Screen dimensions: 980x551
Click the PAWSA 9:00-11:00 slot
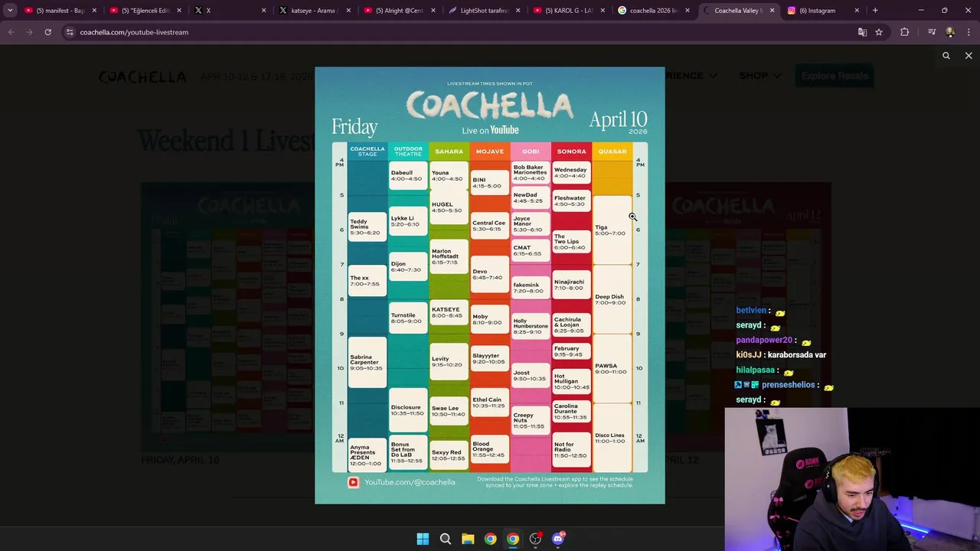(612, 368)
